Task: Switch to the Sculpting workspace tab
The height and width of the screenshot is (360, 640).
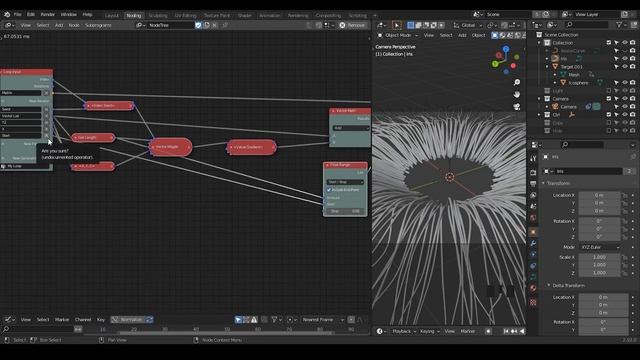Action: [158, 16]
